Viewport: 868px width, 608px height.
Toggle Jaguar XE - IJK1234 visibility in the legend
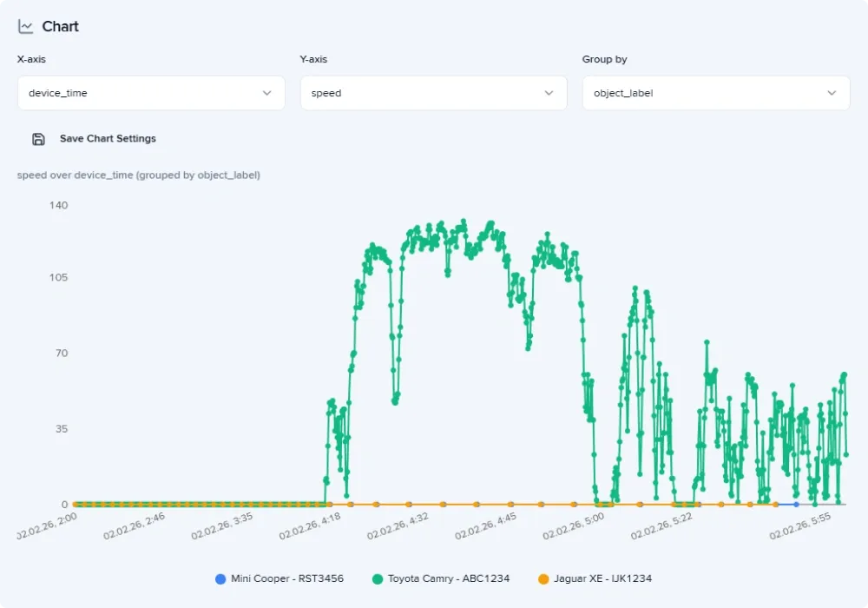click(602, 578)
